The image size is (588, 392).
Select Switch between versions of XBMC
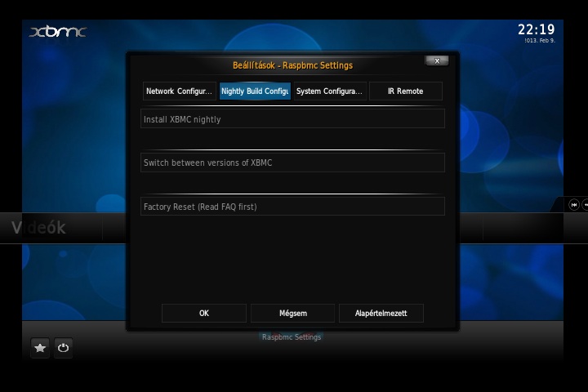click(292, 163)
